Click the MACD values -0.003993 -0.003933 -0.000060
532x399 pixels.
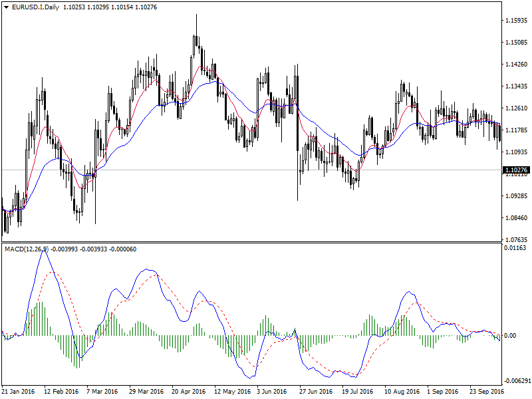pos(94,249)
